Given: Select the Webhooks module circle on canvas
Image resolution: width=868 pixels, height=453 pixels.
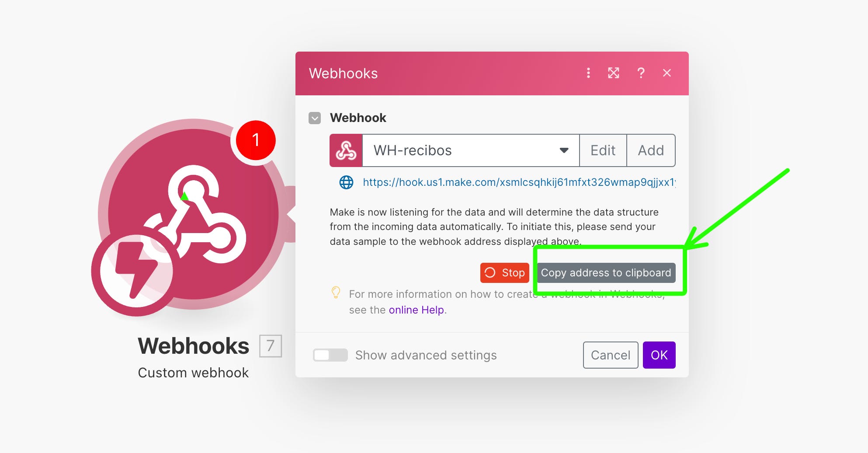Looking at the screenshot, I should click(x=193, y=214).
